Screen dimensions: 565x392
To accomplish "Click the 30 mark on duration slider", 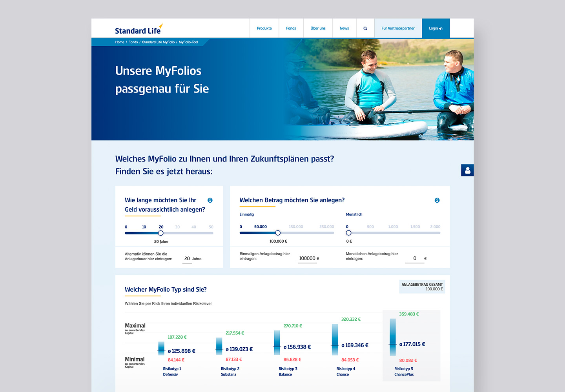I will click(177, 227).
